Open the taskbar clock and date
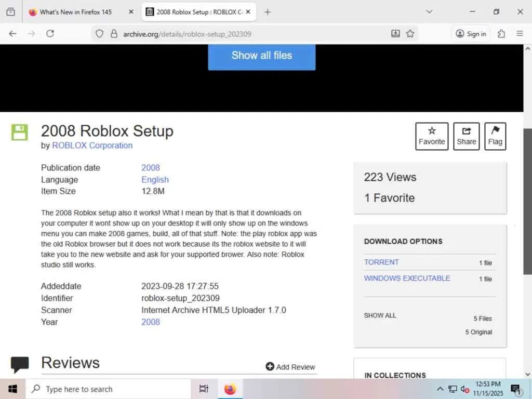The width and height of the screenshot is (532, 399). [488, 389]
